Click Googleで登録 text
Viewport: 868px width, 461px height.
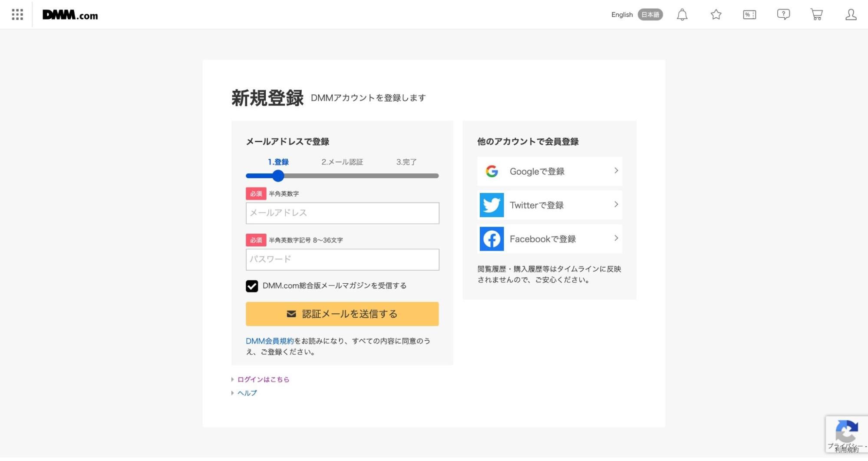(537, 172)
